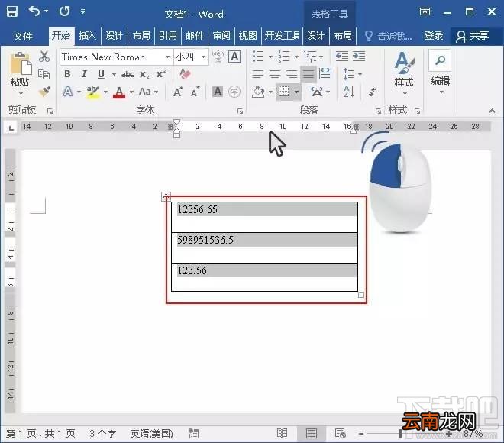The height and width of the screenshot is (443, 504).
Task: Sort table contents A to Z
Action: click(349, 92)
